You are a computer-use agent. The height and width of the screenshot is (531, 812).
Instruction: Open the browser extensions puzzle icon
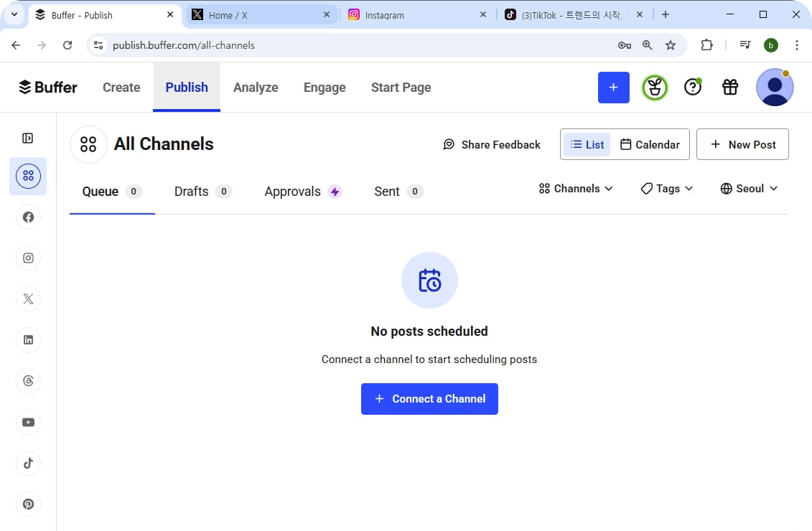click(707, 45)
